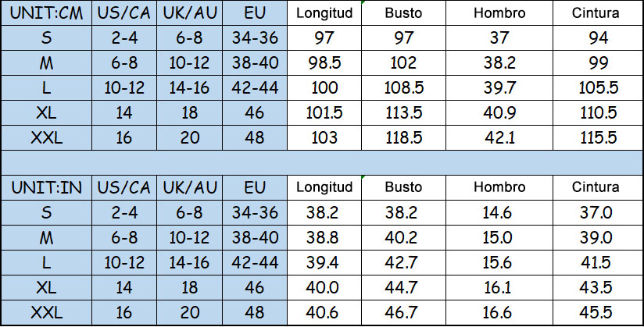Viewport: 644px width, 327px height.
Task: Click the 14.6 Hombro value in inches
Action: (499, 213)
